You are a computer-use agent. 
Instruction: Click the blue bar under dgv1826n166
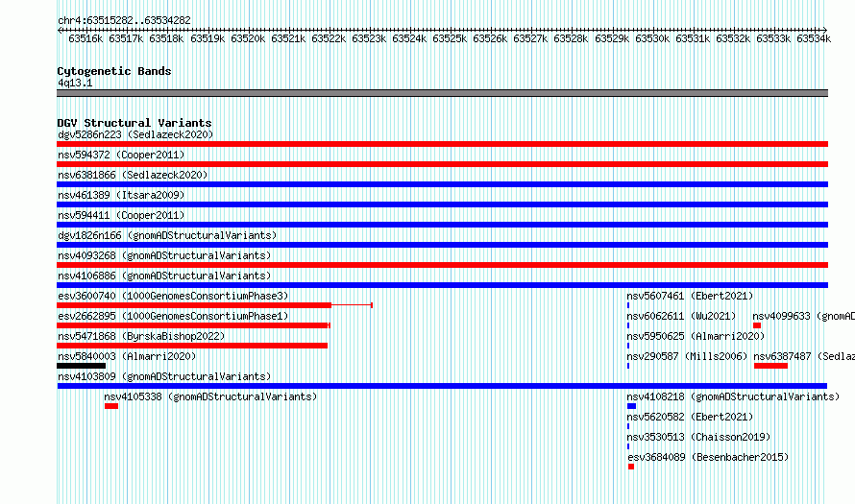pos(442,245)
